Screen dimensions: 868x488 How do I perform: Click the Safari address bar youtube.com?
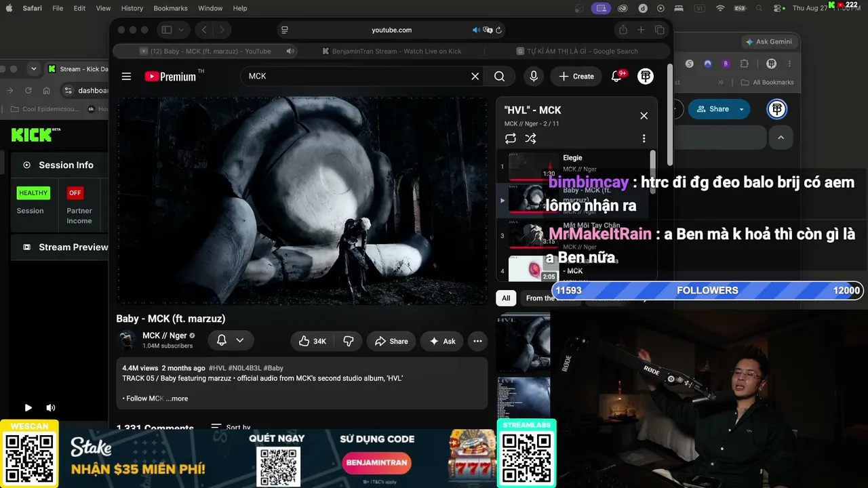pos(391,30)
